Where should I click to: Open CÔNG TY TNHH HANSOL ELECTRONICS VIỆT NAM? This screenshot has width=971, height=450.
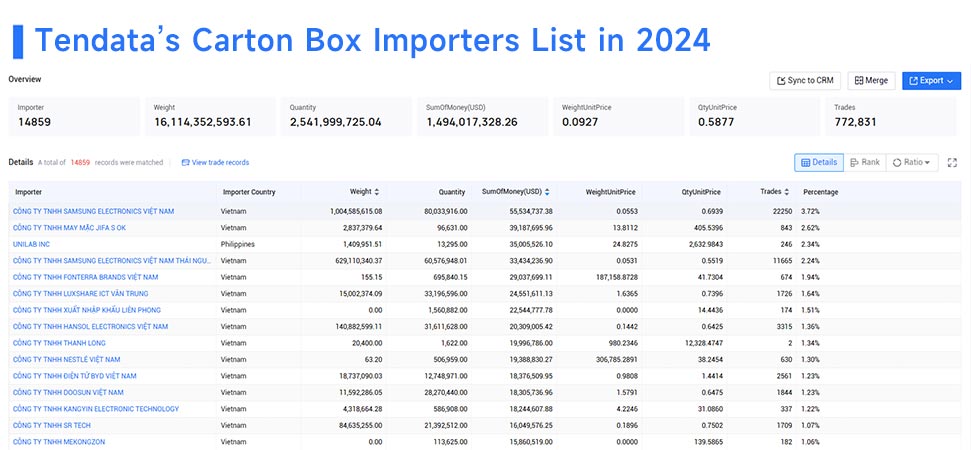[x=90, y=326]
